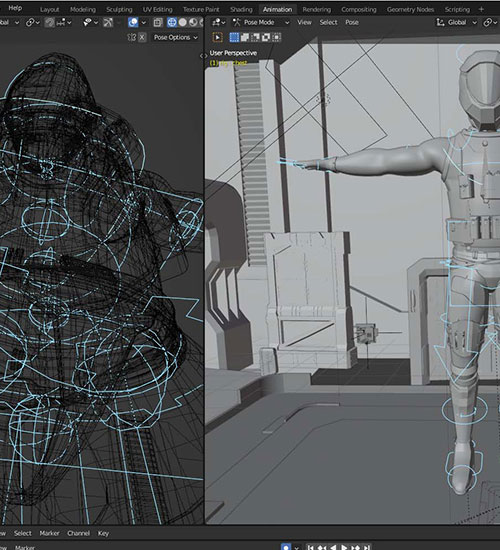The image size is (500, 550).
Task: Toggle viewport overlays in left viewport
Action: click(x=133, y=23)
